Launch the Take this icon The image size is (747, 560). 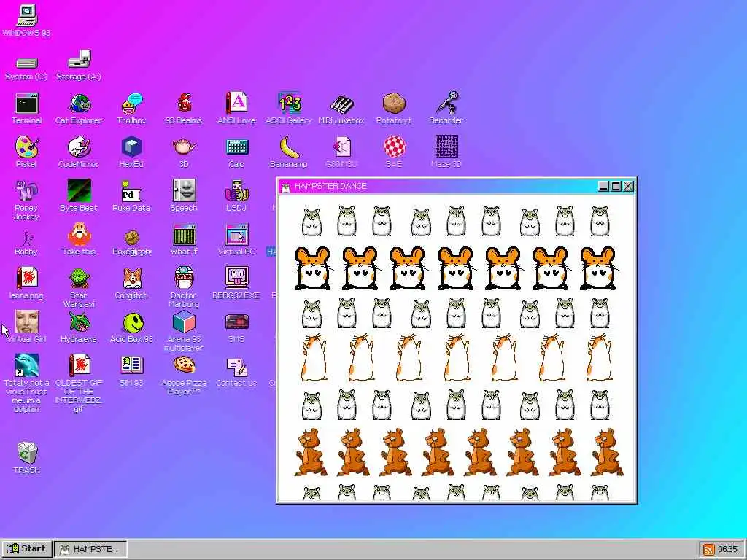[79, 235]
